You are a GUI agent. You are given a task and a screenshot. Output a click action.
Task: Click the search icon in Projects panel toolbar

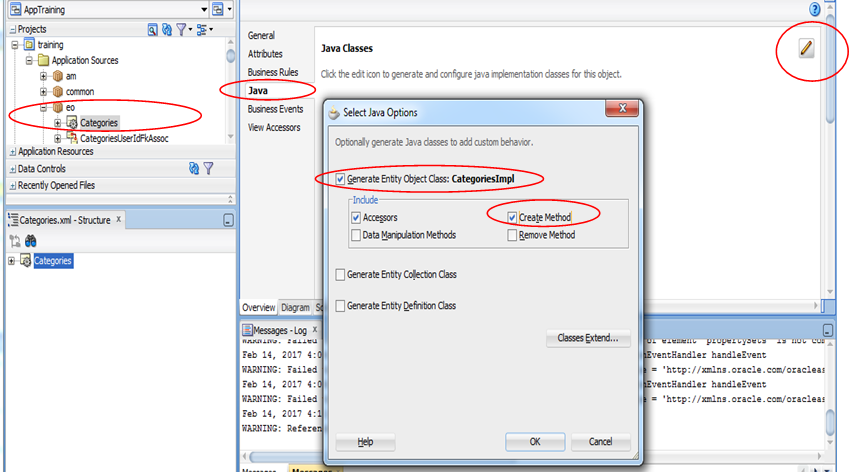[152, 30]
